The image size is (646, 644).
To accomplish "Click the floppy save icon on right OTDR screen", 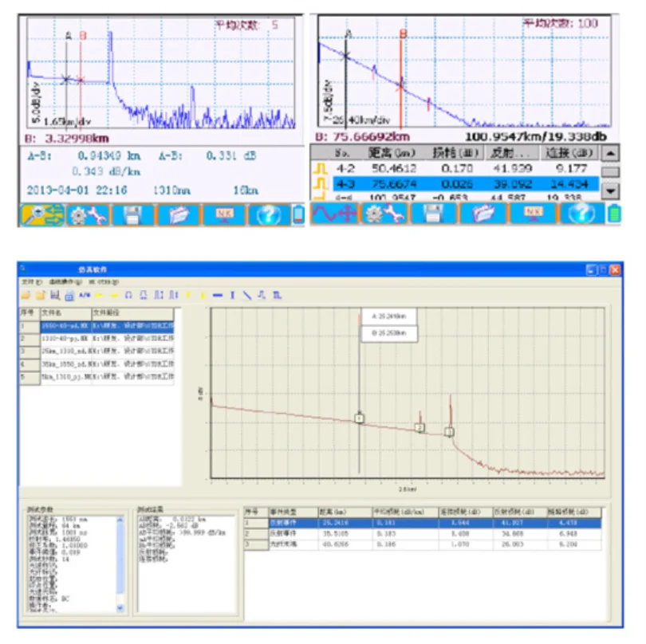I will coord(433,214).
